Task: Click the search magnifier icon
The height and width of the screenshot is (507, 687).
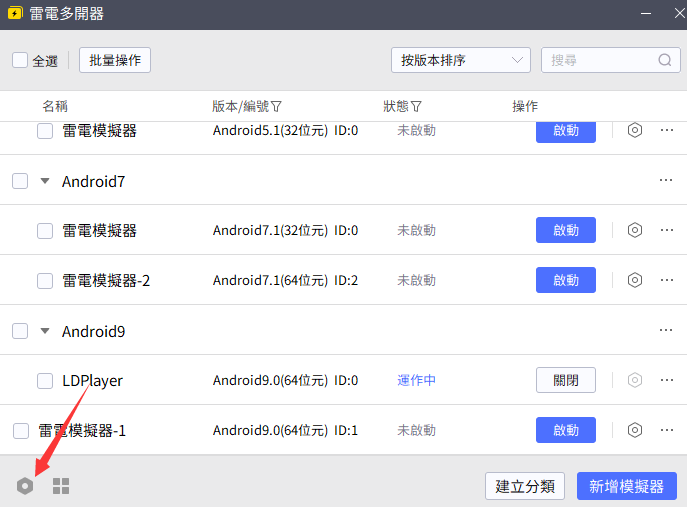Action: coord(665,60)
